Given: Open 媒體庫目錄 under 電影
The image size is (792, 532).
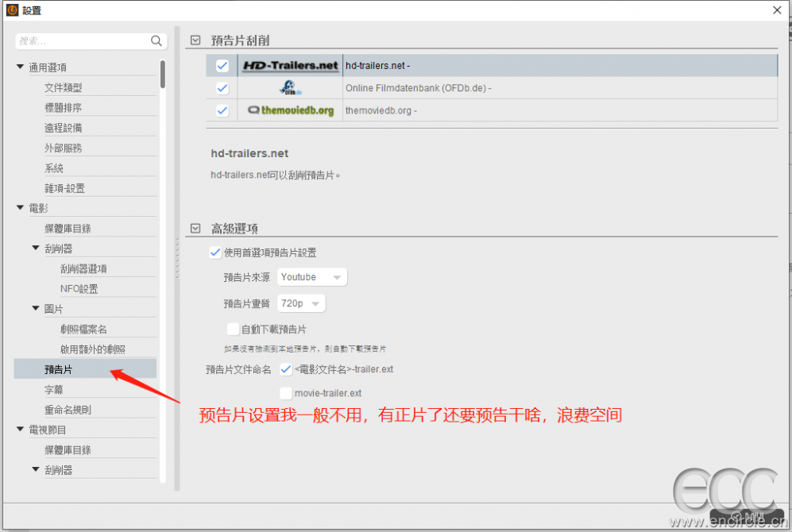Looking at the screenshot, I should coord(68,229).
